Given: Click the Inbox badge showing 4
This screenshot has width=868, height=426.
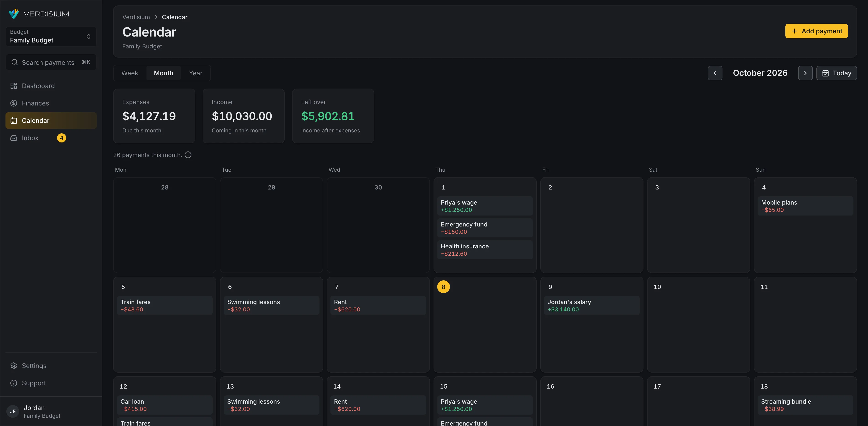Looking at the screenshot, I should (x=62, y=138).
